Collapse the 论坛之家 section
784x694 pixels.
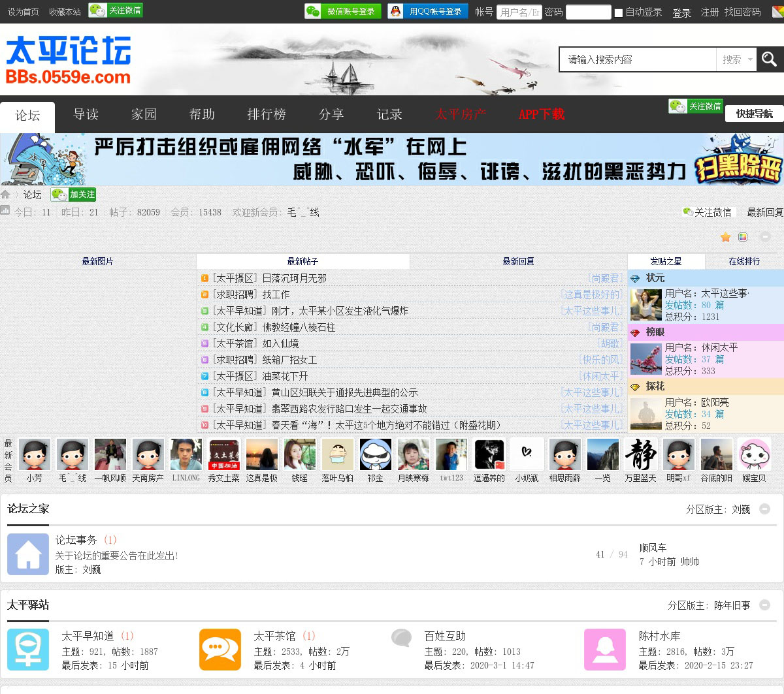point(764,509)
